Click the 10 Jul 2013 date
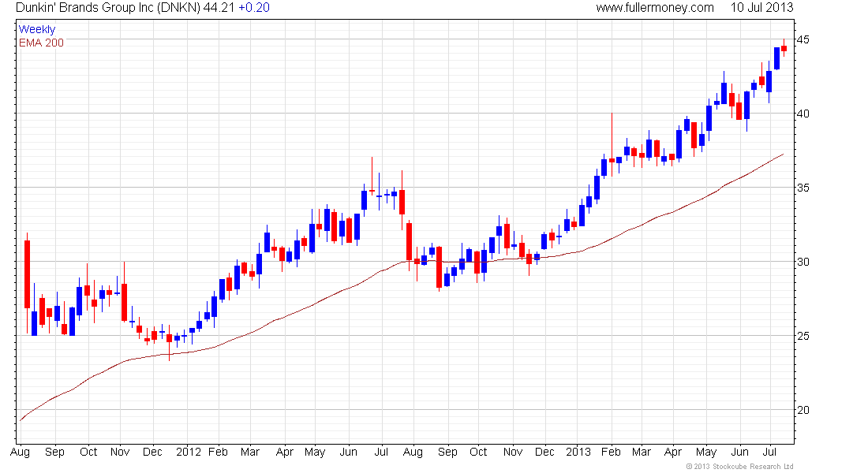 coord(761,8)
